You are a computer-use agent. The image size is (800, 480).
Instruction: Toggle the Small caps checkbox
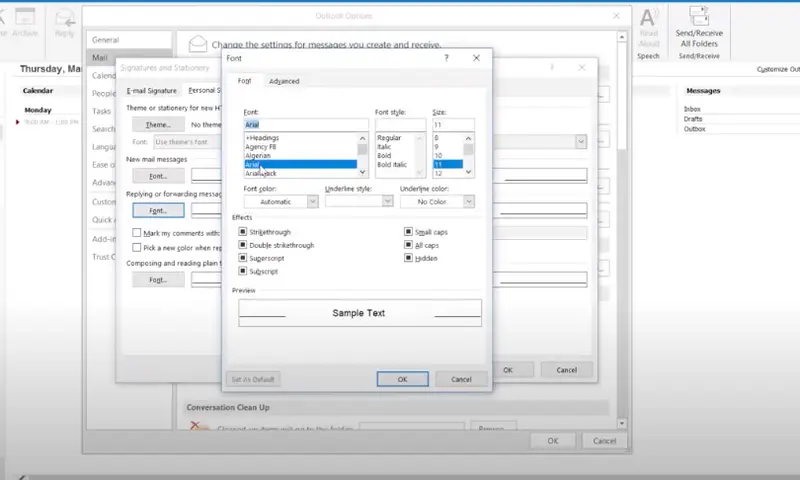click(408, 232)
